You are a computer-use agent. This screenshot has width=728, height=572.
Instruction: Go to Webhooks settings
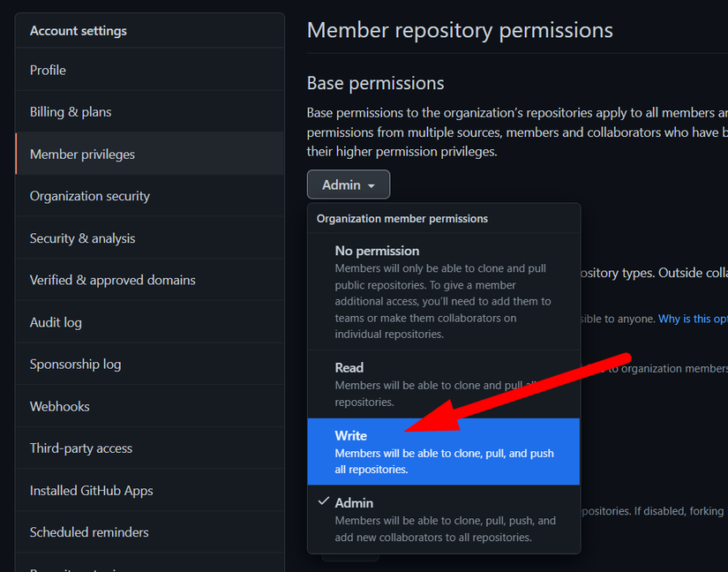point(59,406)
